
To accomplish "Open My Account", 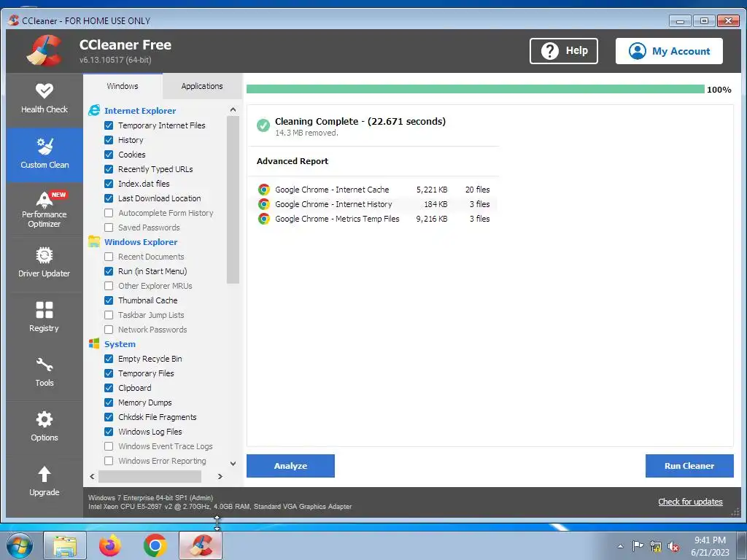I will coord(669,51).
